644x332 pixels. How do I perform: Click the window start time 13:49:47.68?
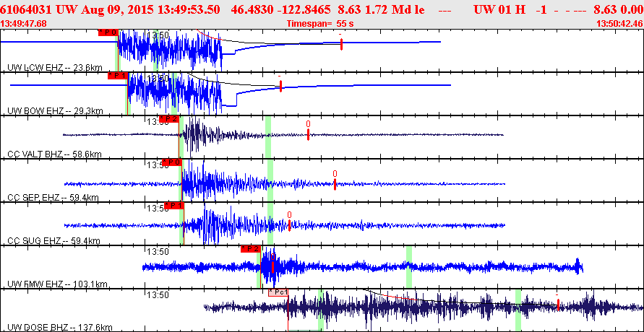click(22, 24)
